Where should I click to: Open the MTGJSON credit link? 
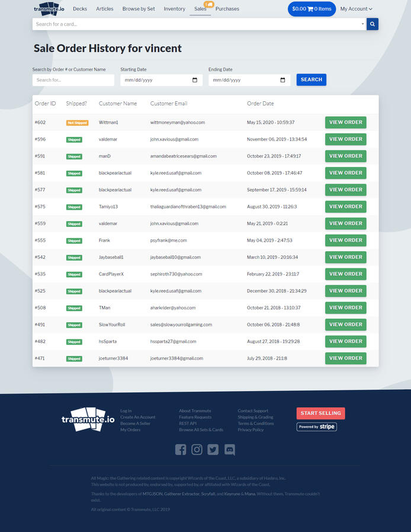(152, 494)
